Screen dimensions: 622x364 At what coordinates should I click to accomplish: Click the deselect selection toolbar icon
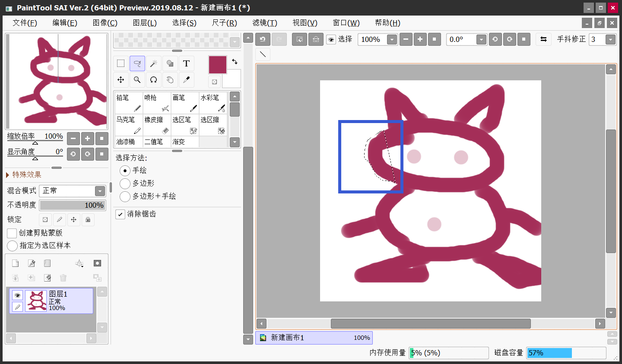point(299,39)
